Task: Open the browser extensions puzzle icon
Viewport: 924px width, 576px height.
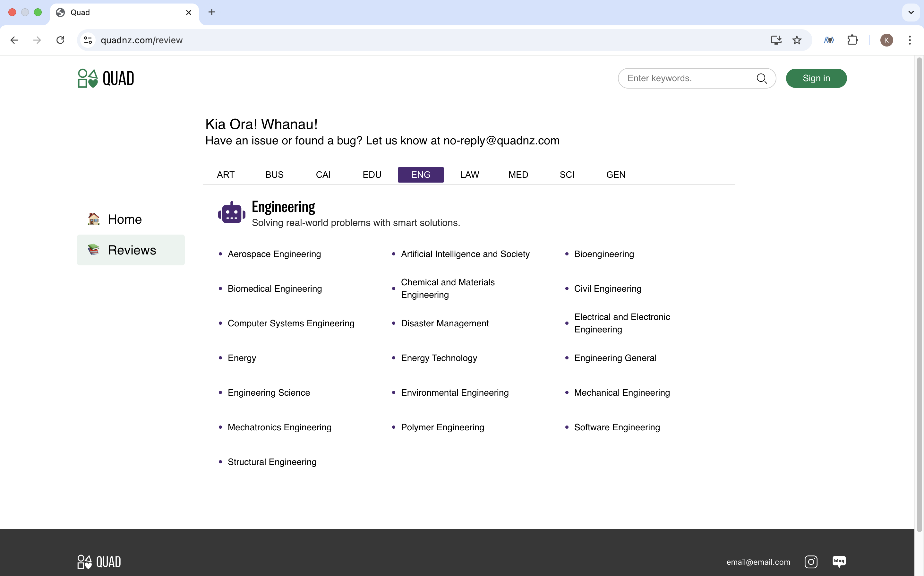Action: (852, 40)
